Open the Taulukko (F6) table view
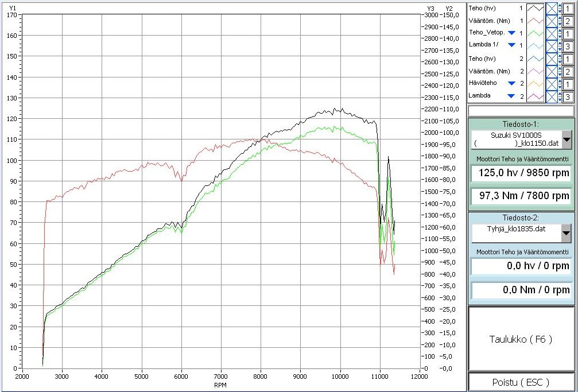Screen dimensions: 578x392 click(x=521, y=339)
